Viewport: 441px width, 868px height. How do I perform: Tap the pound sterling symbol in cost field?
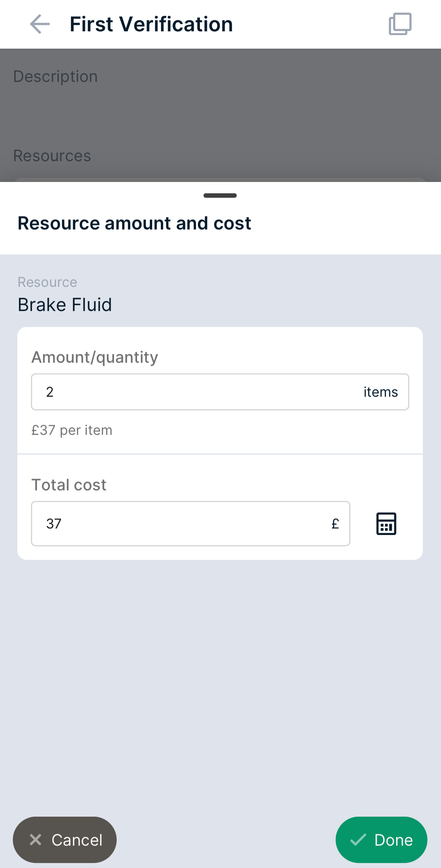335,524
